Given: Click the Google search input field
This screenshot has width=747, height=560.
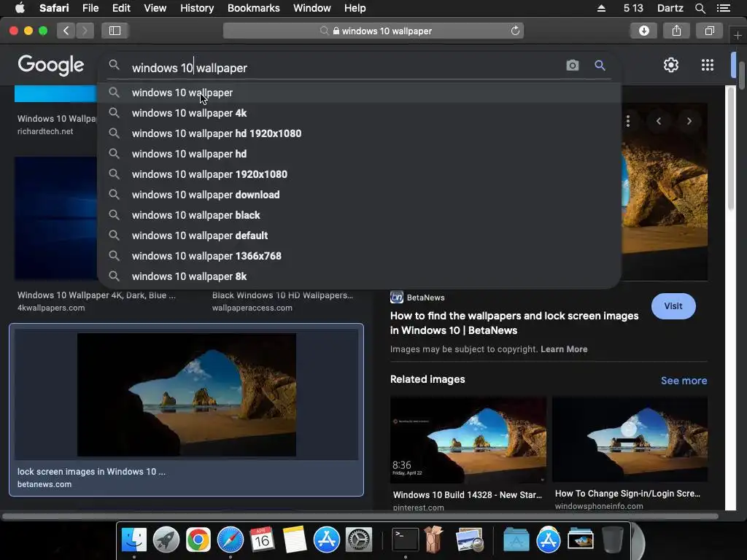Looking at the screenshot, I should click(345, 68).
